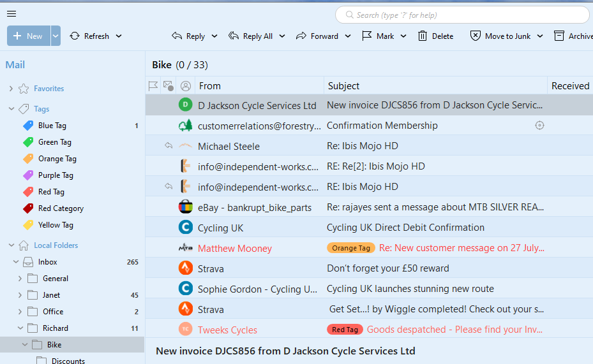The height and width of the screenshot is (364, 593).
Task: Sort messages by Received column
Action: 570,86
